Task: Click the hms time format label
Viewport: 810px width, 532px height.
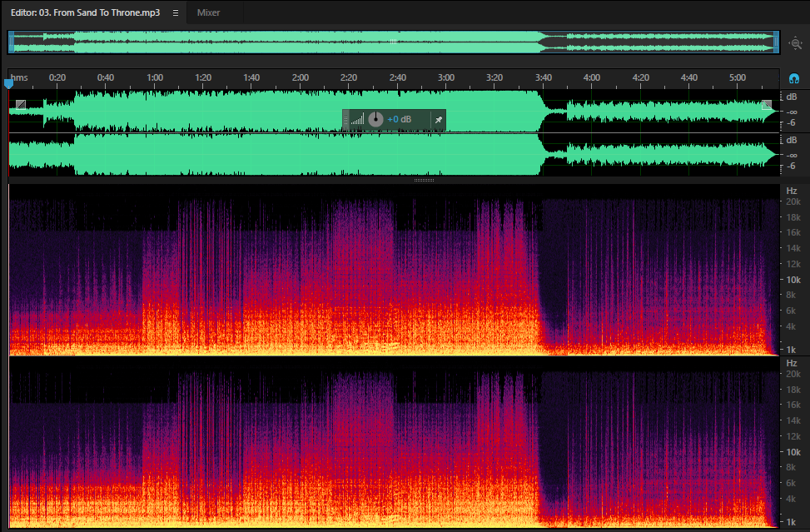Action: coord(19,77)
